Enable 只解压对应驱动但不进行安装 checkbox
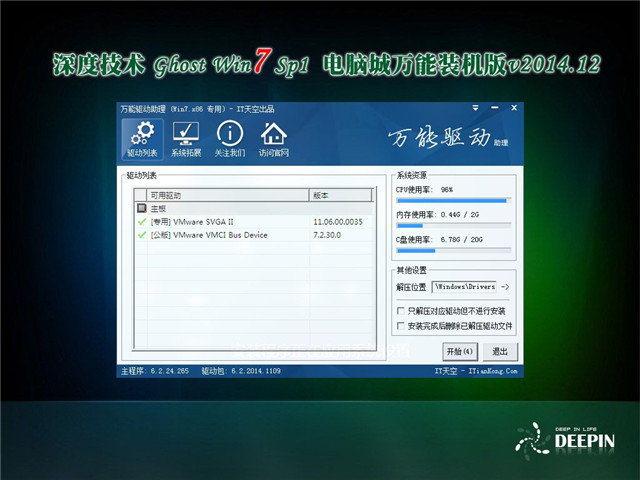The height and width of the screenshot is (480, 640). coord(400,311)
